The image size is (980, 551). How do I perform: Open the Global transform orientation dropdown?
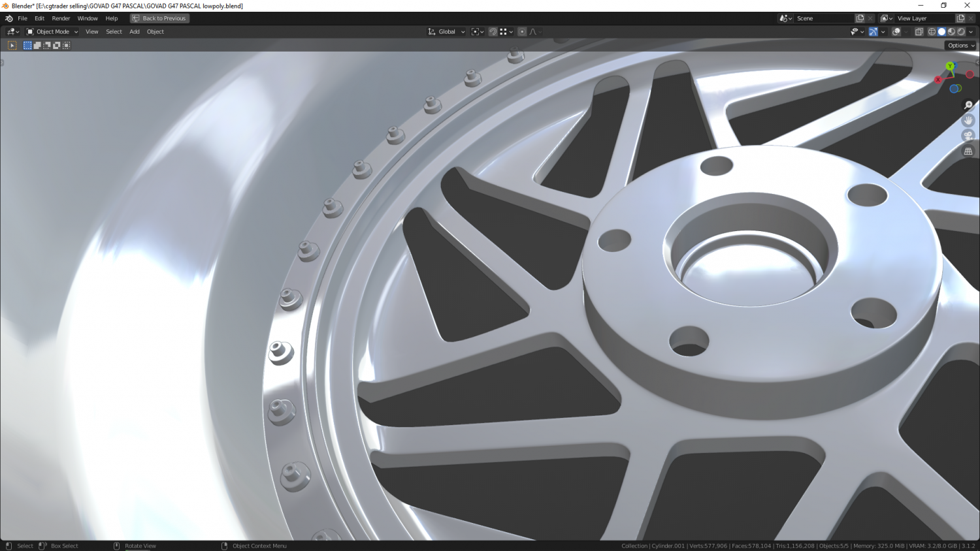tap(447, 31)
